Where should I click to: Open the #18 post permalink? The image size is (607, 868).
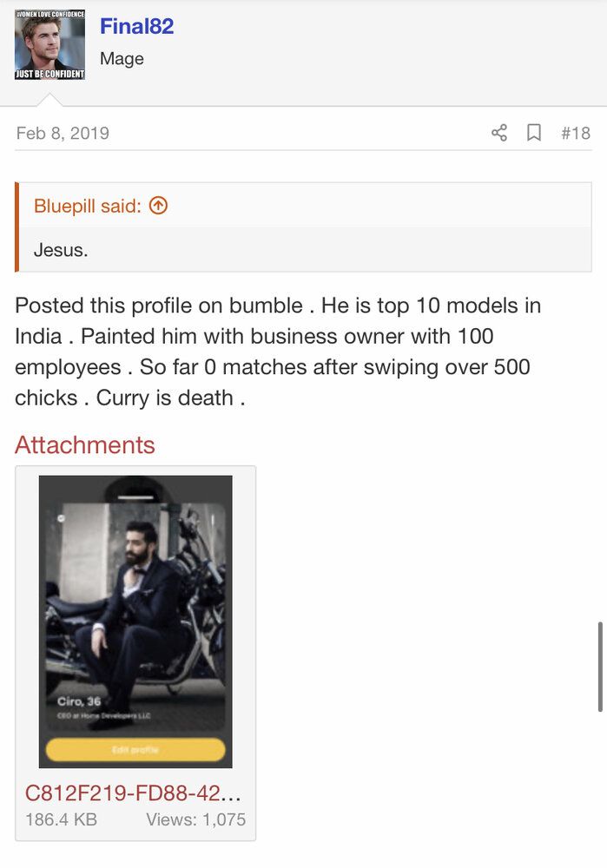[x=575, y=133]
